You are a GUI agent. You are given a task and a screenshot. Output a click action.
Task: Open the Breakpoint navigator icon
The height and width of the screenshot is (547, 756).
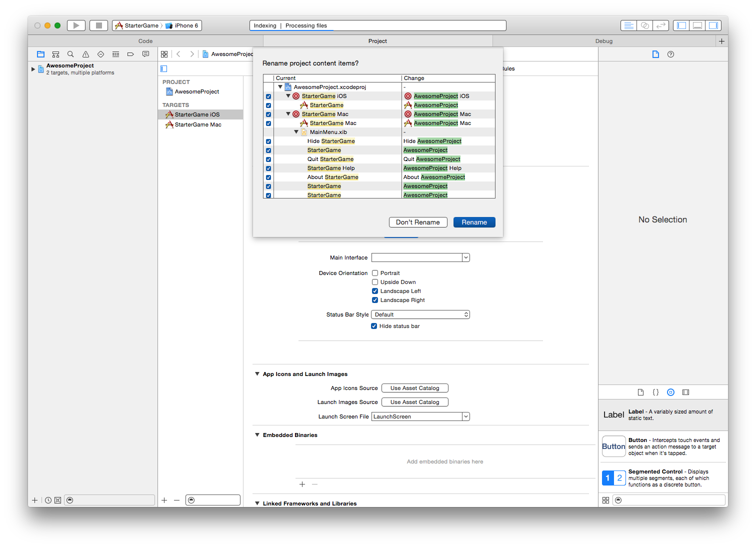[x=130, y=54]
